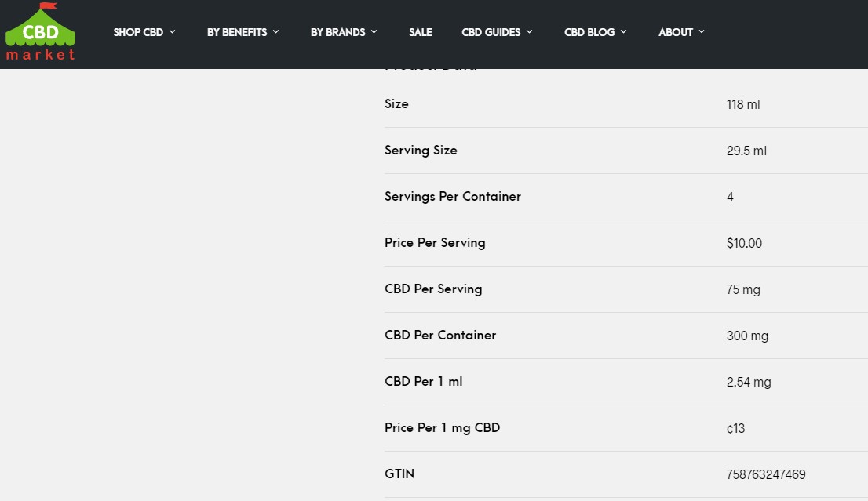868x501 pixels.
Task: Click the CBD market logo
Action: (x=40, y=31)
